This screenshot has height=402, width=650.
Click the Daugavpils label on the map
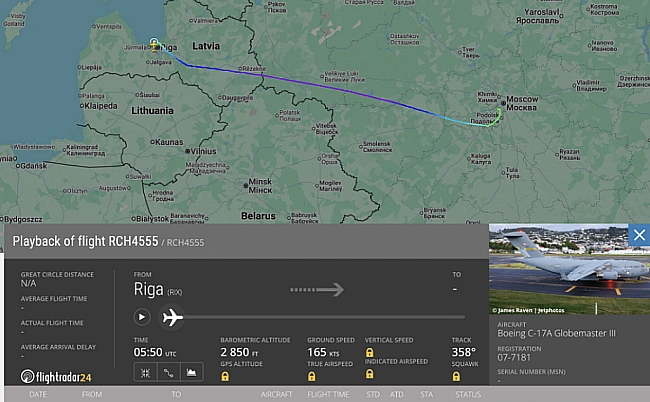coord(238,98)
